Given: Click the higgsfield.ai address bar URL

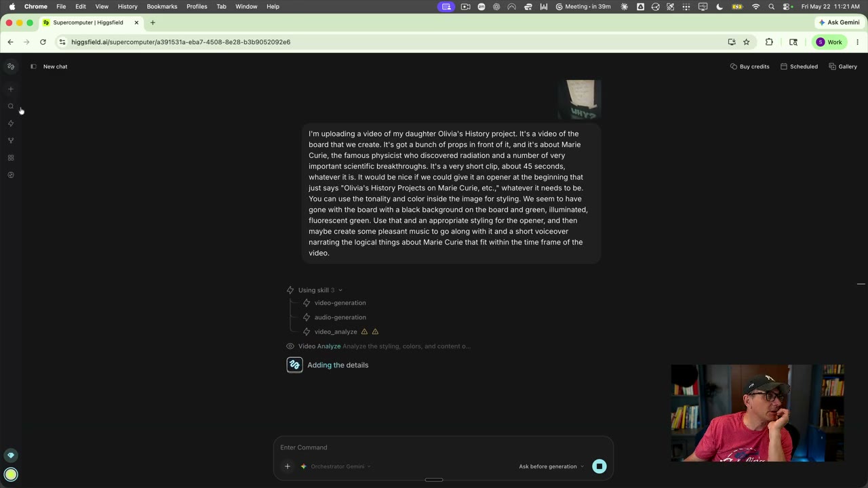Looking at the screenshot, I should tap(181, 42).
